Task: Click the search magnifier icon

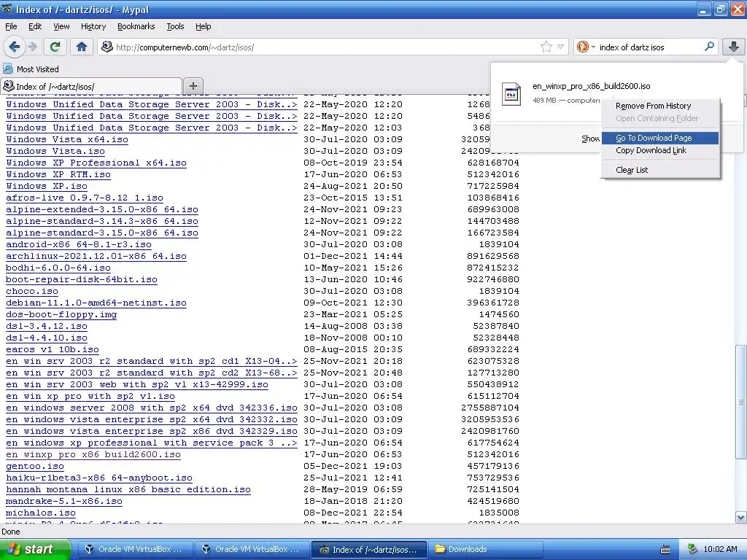Action: pyautogui.click(x=709, y=47)
